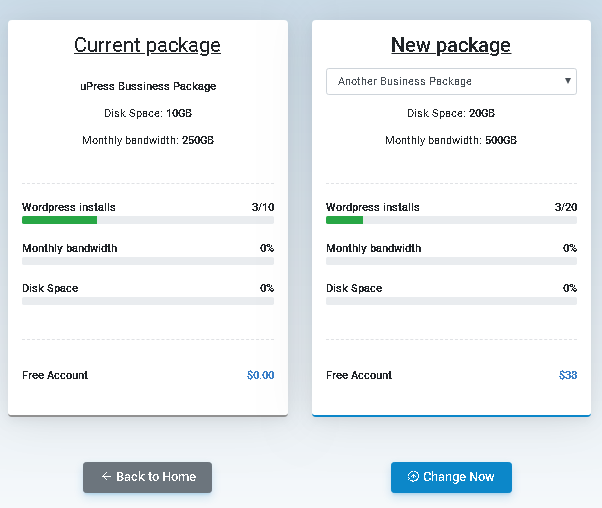The width and height of the screenshot is (602, 508).
Task: Click Wordpress installs label in New package
Action: (x=373, y=207)
